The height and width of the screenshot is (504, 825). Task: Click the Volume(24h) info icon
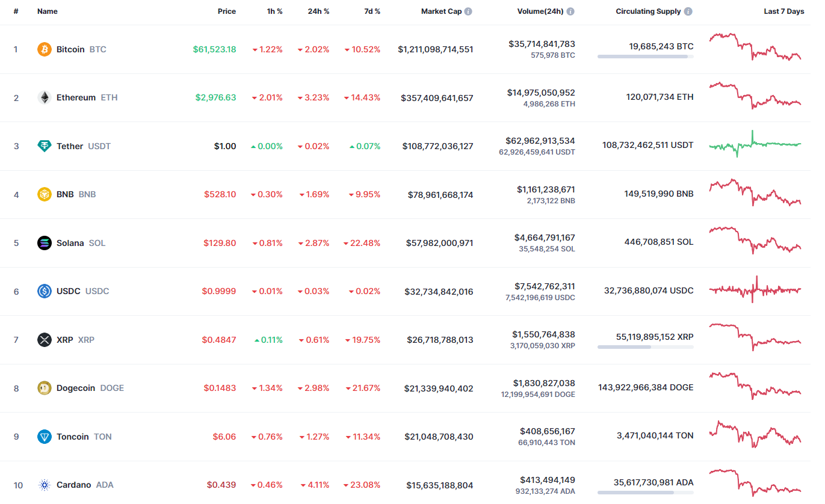570,11
